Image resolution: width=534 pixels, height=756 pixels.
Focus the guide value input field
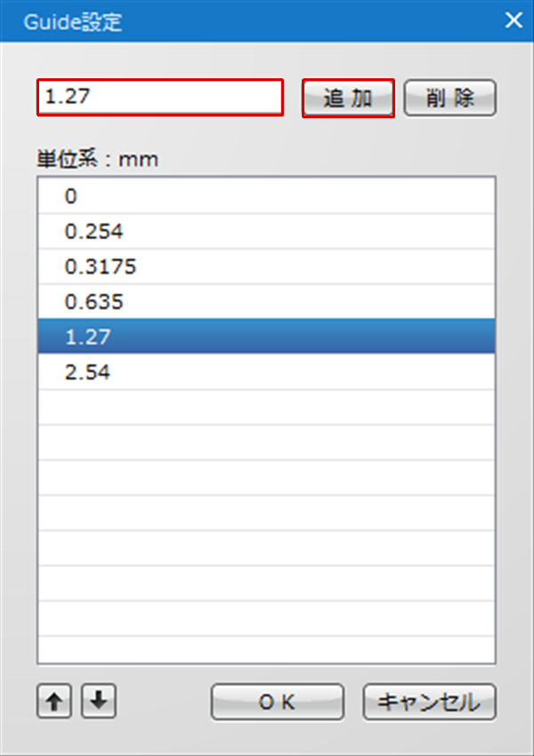pos(160,98)
